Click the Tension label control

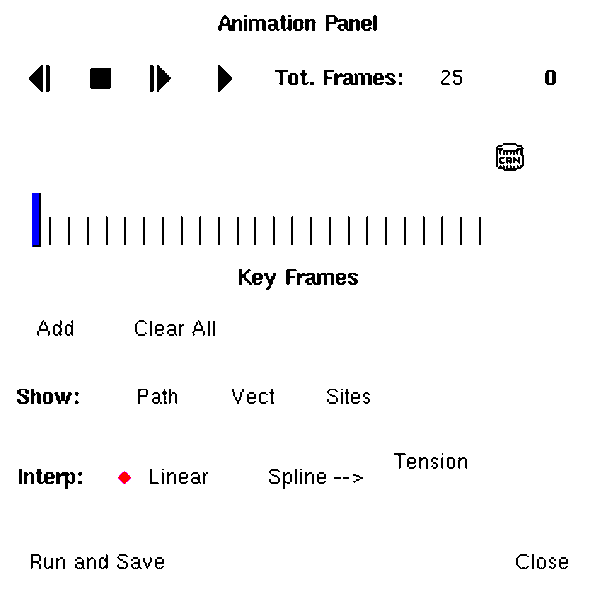(x=431, y=461)
